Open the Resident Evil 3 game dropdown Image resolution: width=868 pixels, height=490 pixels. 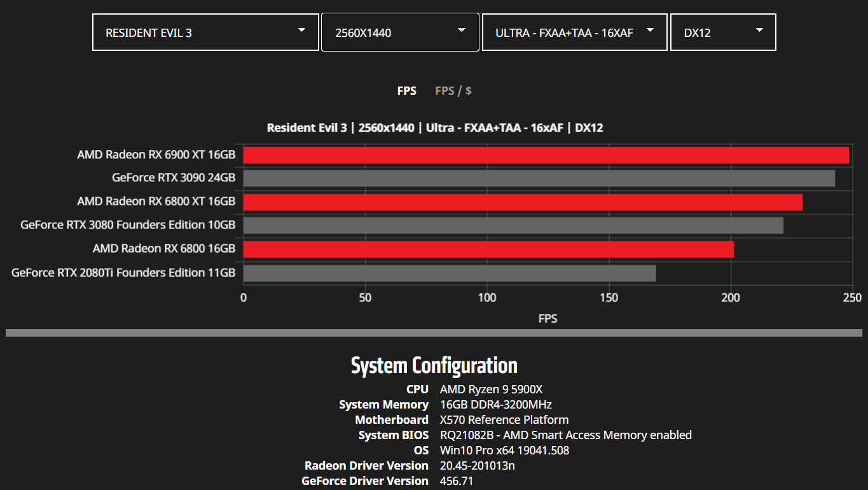(205, 32)
